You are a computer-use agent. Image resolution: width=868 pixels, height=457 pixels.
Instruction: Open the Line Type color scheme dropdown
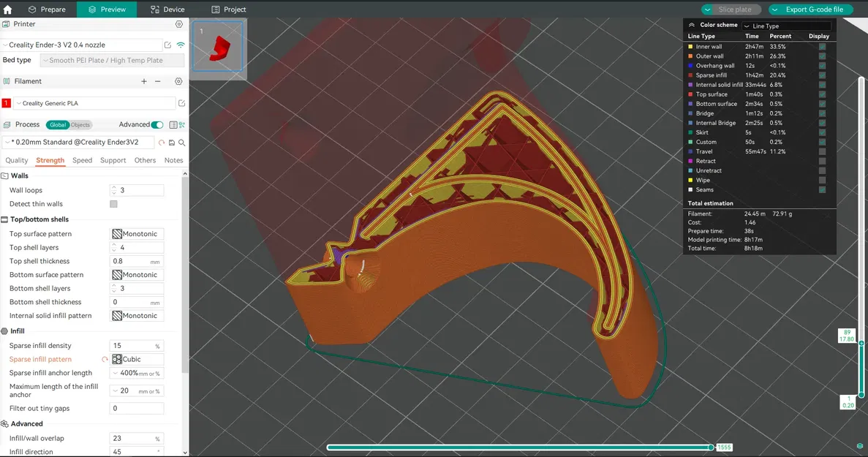[787, 26]
